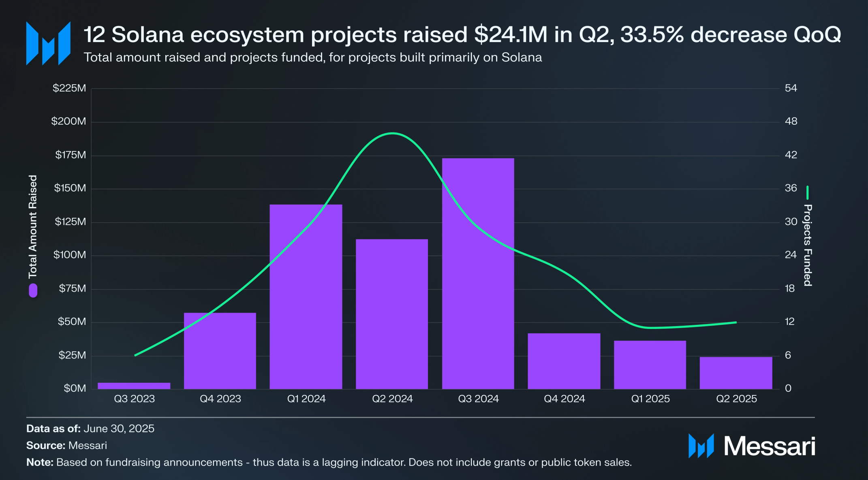Click the Total Amount Raised axis title
868x480 pixels.
click(33, 227)
